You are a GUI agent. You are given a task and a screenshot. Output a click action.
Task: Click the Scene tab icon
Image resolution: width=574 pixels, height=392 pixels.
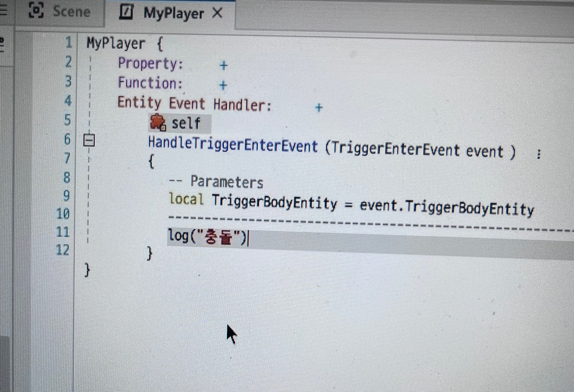36,10
